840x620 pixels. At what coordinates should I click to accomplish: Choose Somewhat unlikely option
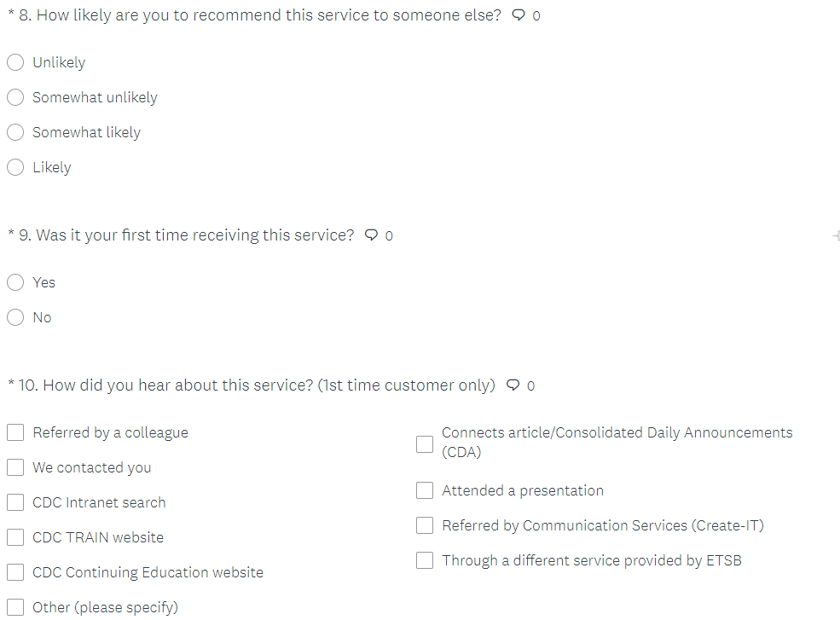(x=15, y=97)
